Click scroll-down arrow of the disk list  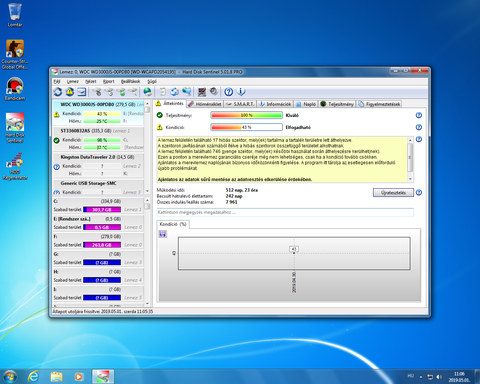pos(148,192)
